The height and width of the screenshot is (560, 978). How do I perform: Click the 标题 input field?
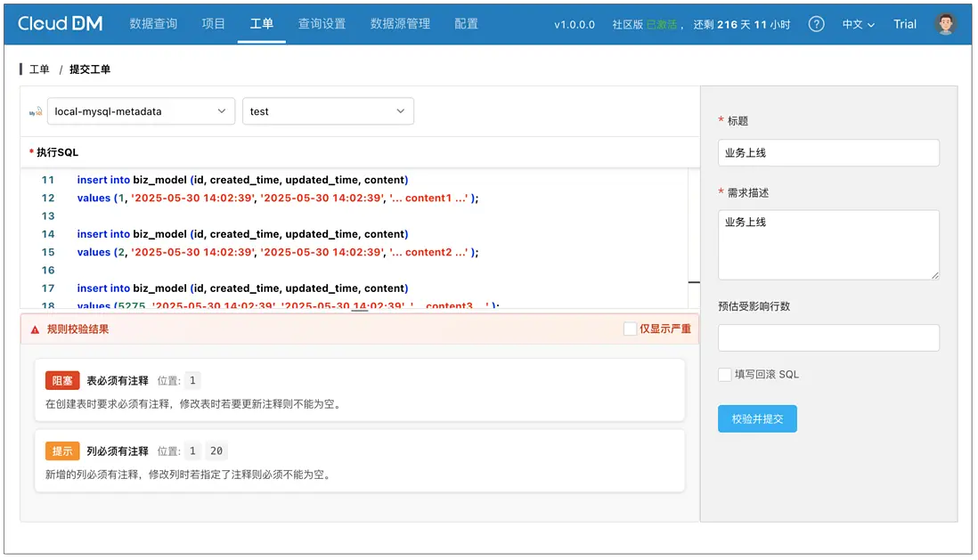coord(828,153)
